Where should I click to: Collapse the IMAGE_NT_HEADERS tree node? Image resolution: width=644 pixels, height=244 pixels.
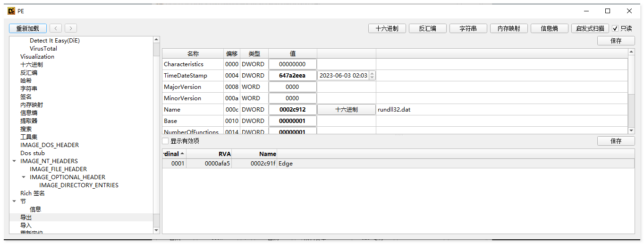pyautogui.click(x=14, y=161)
